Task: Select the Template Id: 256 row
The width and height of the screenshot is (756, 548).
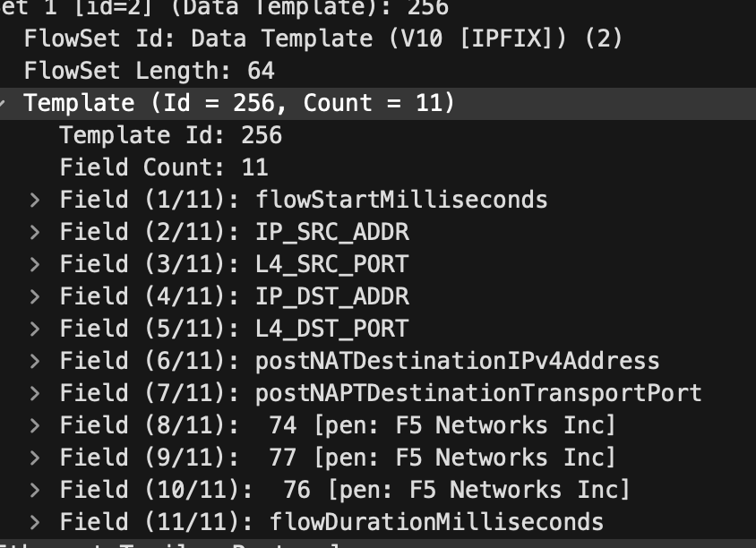Action: coord(170,135)
